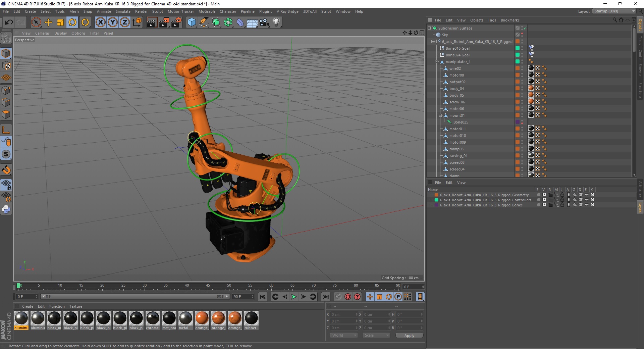Viewport: 644px width, 349px height.
Task: Open the Simulate menu
Action: (123, 11)
